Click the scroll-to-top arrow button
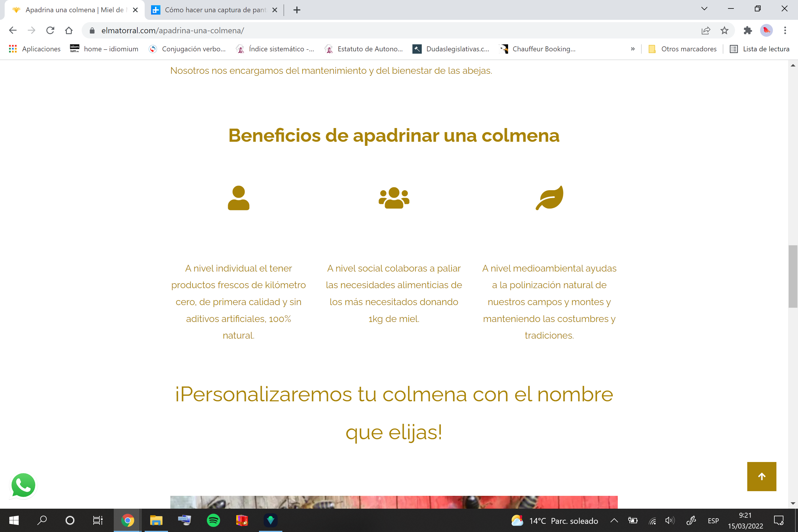This screenshot has height=532, width=798. (762, 476)
